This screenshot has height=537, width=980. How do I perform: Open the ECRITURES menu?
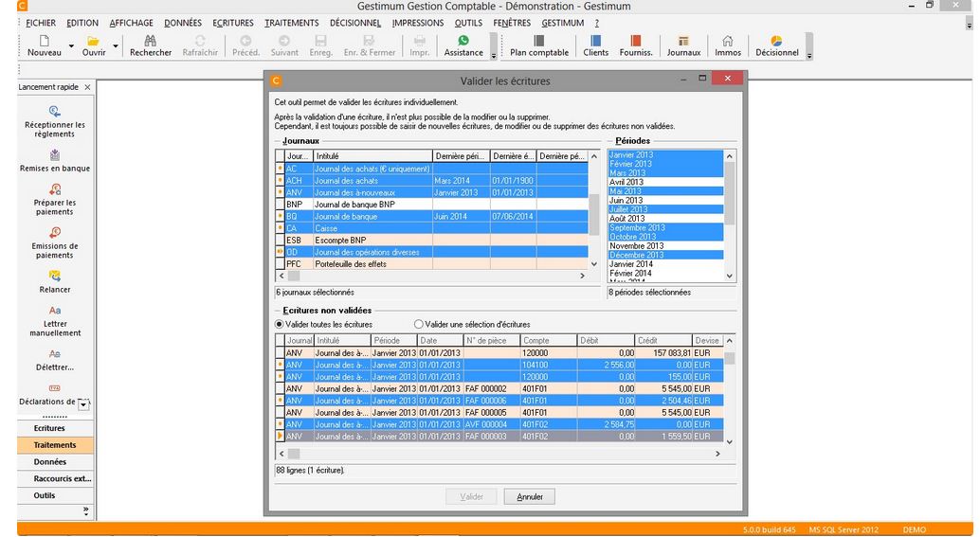coord(233,23)
